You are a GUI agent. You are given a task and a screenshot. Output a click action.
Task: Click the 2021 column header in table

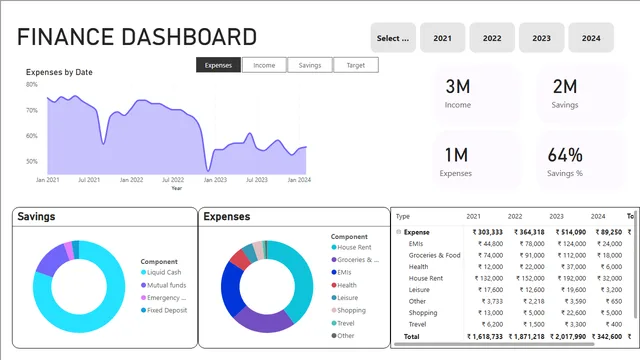[473, 216]
